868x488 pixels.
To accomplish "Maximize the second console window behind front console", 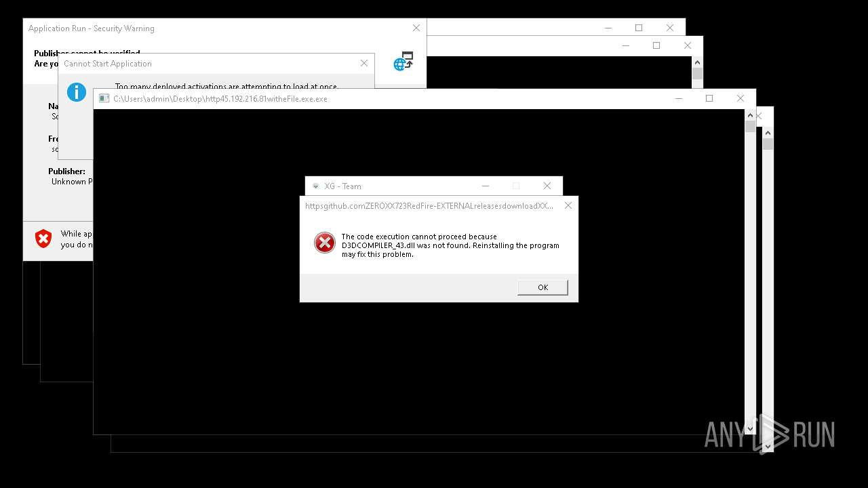I will coord(656,45).
